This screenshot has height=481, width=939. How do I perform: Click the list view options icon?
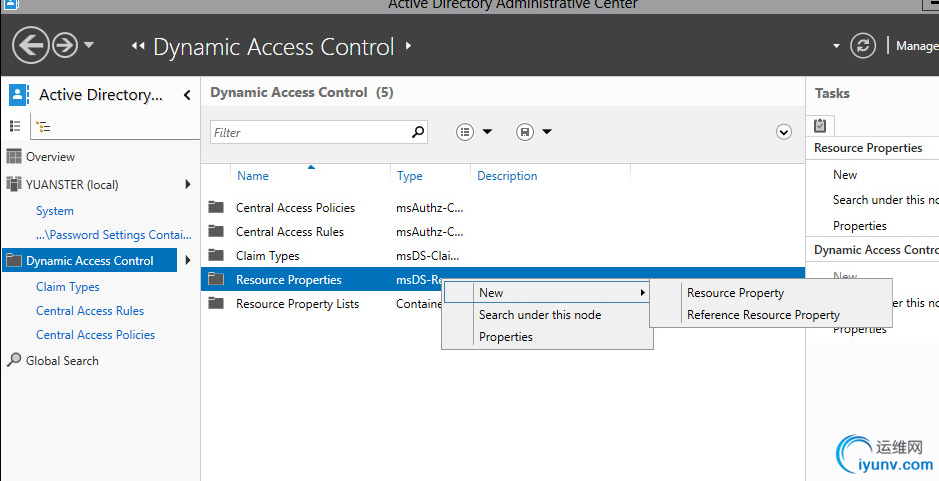pos(465,132)
